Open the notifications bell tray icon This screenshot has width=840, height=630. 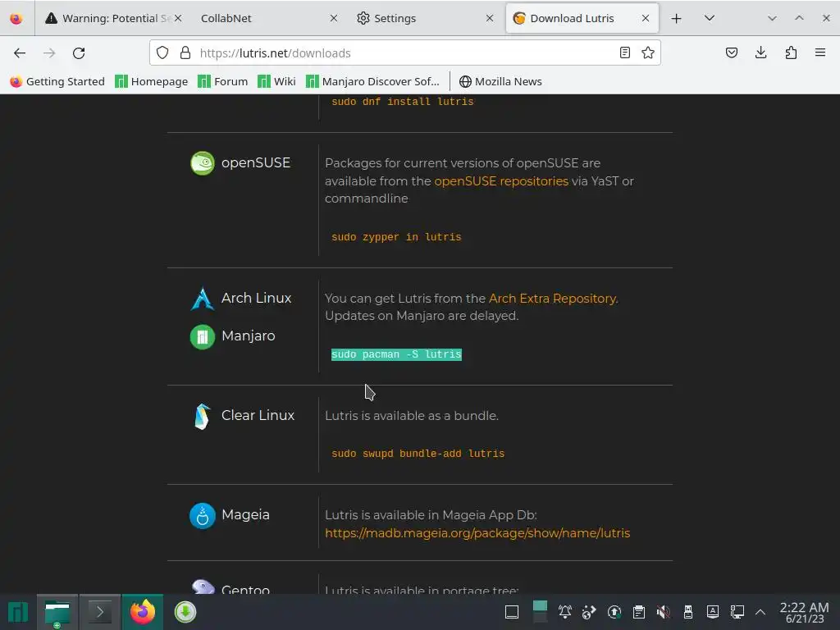pos(564,612)
